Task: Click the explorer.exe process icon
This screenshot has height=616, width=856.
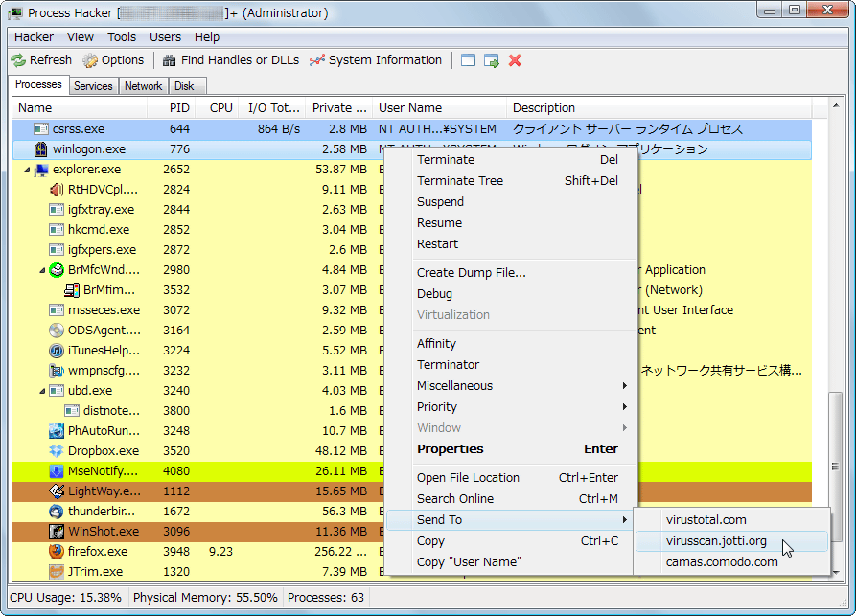Action: tap(41, 170)
